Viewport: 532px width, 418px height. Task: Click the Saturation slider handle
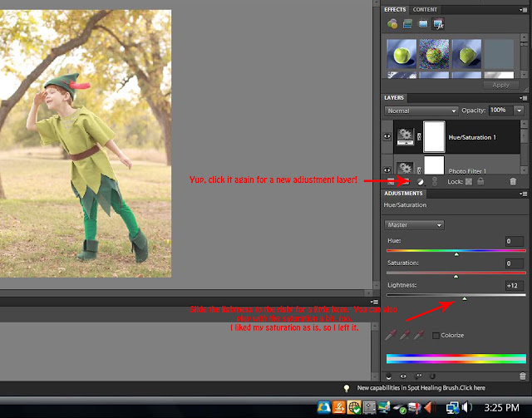click(456, 277)
